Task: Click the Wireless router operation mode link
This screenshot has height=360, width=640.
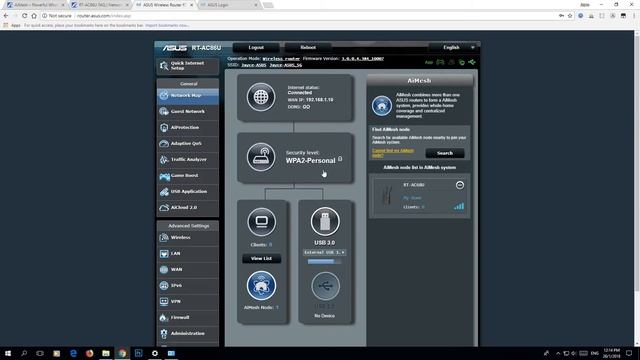Action: coord(281,59)
